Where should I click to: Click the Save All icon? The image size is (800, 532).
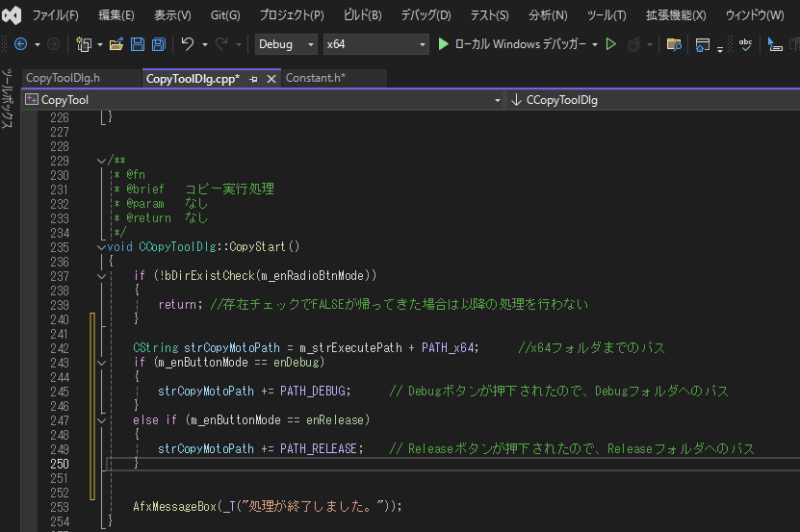(x=156, y=44)
